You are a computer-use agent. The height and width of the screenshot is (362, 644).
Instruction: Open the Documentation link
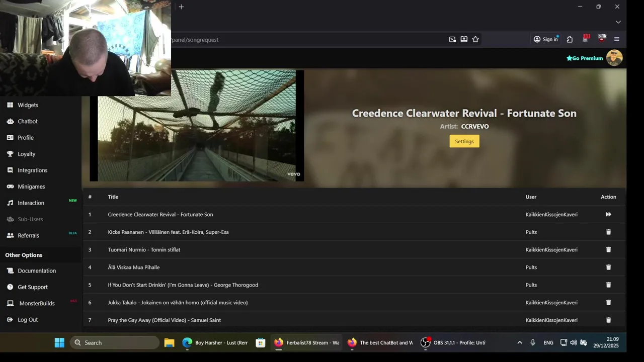[x=37, y=270]
